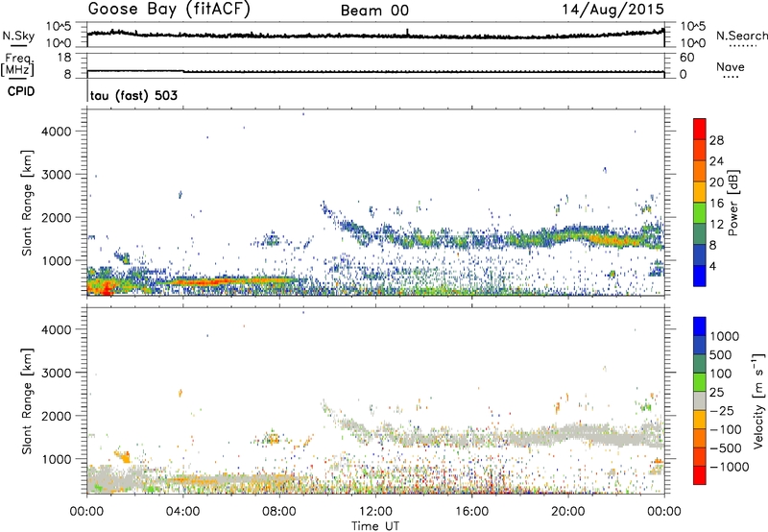Click the Goose Bay (fitACF) plot title

point(169,9)
